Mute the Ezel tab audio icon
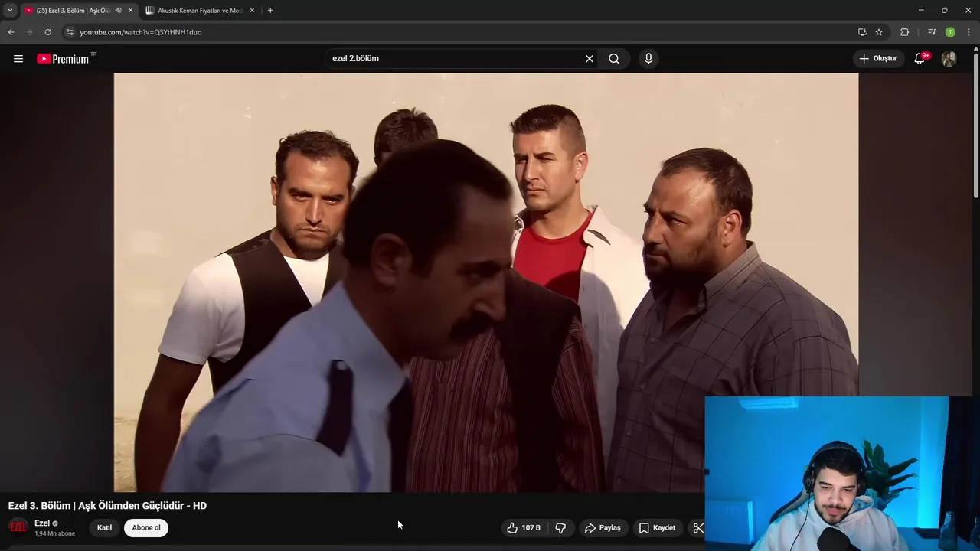 point(118,11)
